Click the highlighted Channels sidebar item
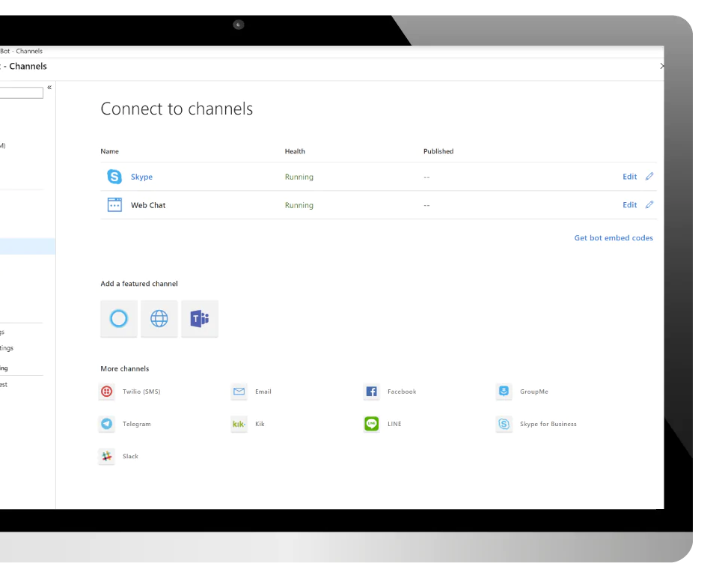728x575 pixels. coord(28,246)
